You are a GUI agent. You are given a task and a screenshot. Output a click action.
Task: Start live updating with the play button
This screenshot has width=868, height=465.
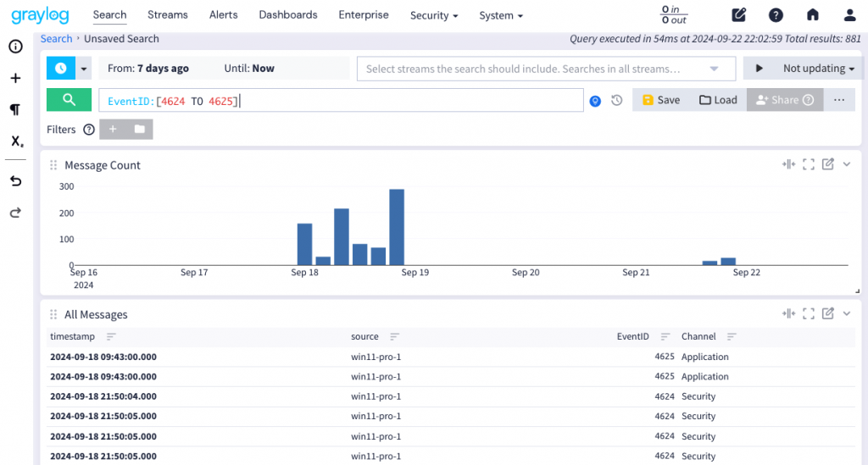tap(759, 69)
